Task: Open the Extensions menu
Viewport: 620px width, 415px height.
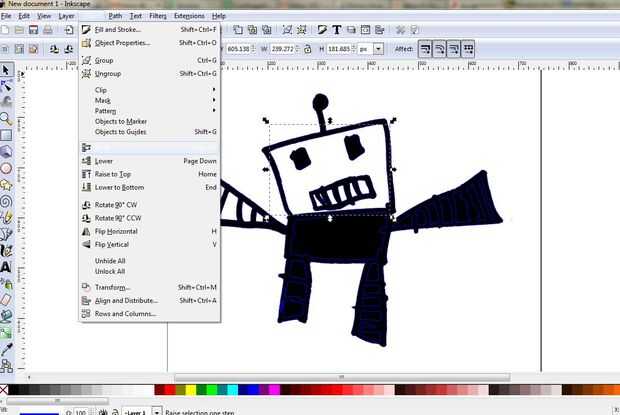Action: (x=189, y=16)
